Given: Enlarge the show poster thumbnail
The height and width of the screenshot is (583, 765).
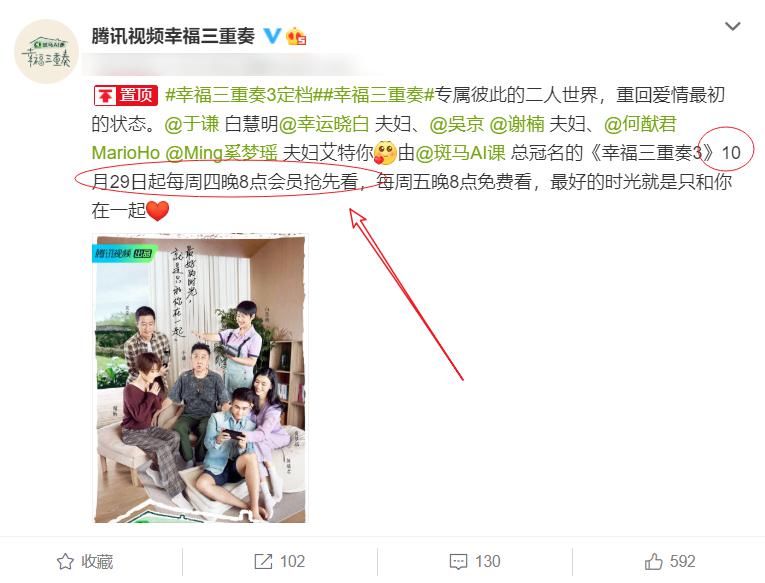Looking at the screenshot, I should coord(200,379).
